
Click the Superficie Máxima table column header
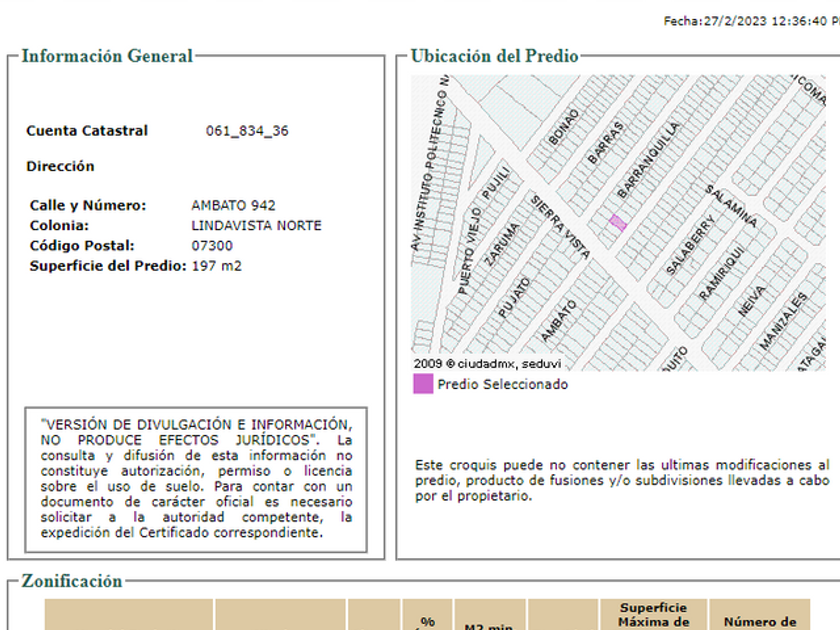point(654,615)
